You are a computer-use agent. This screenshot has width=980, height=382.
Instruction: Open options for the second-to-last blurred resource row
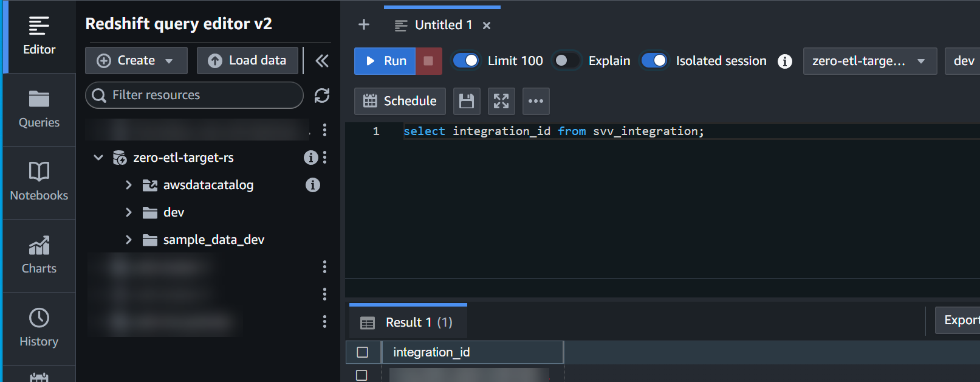tap(325, 294)
